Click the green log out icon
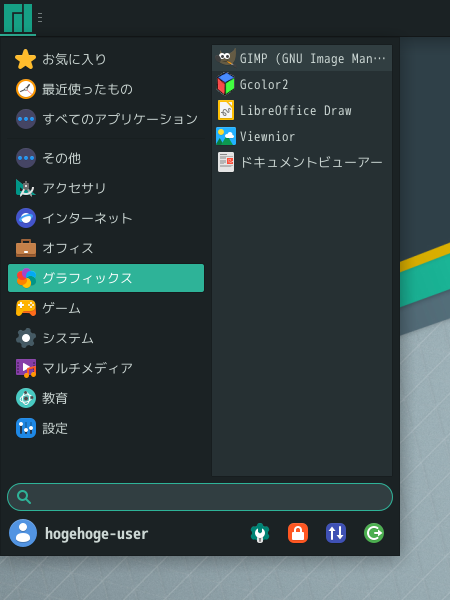 coord(374,533)
